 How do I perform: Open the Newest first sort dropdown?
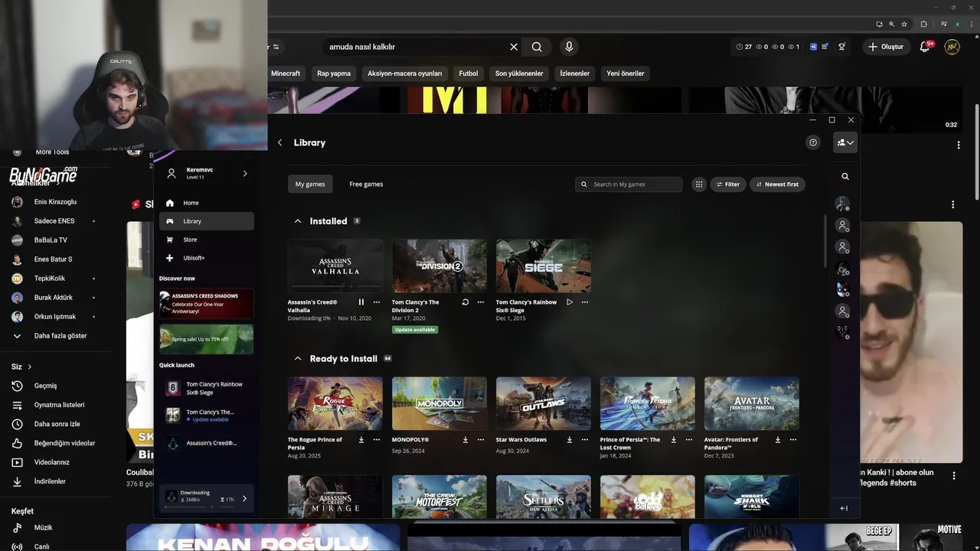777,184
